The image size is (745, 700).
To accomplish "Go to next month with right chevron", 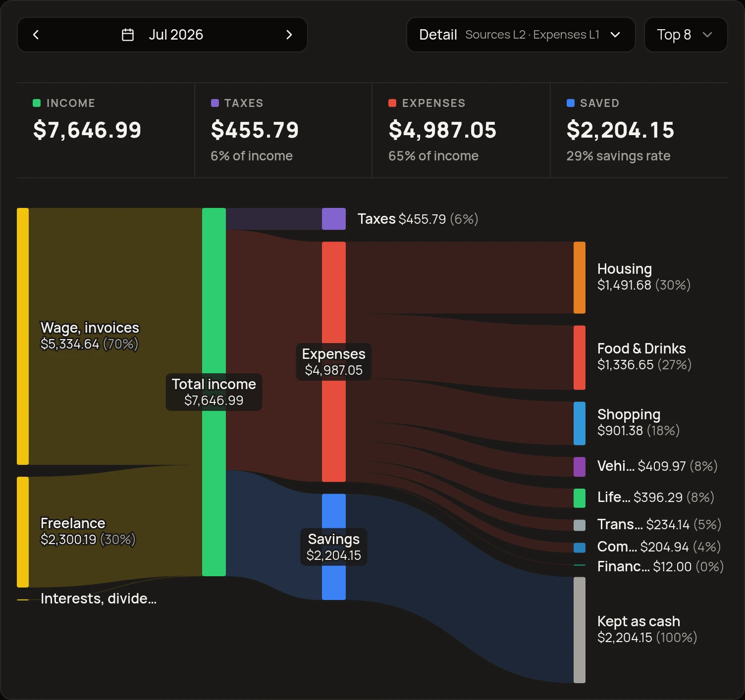I will coord(289,35).
